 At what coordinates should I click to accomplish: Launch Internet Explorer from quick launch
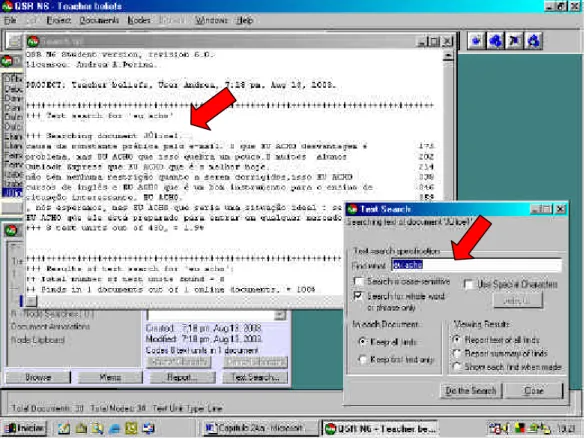click(x=114, y=428)
